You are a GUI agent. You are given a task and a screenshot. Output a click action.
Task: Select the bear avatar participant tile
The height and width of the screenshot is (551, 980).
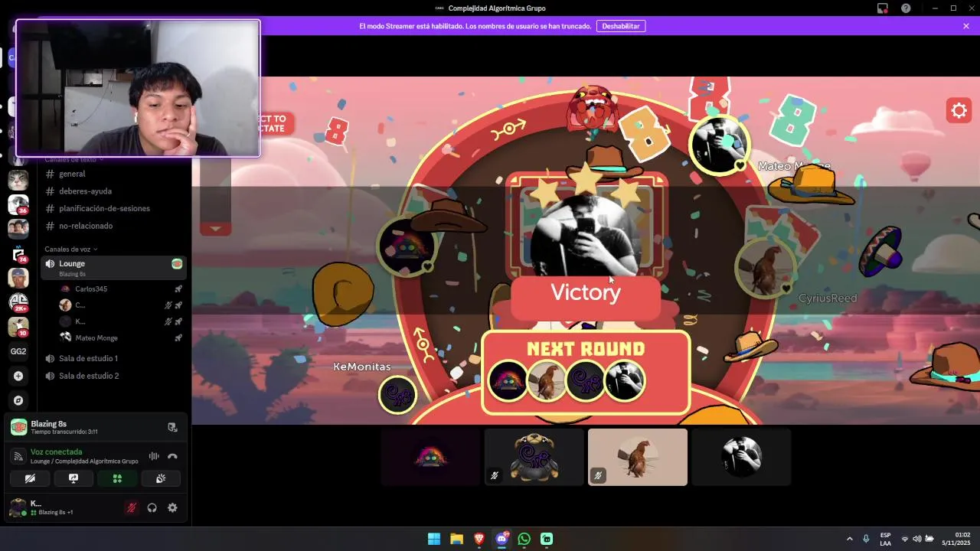[534, 457]
